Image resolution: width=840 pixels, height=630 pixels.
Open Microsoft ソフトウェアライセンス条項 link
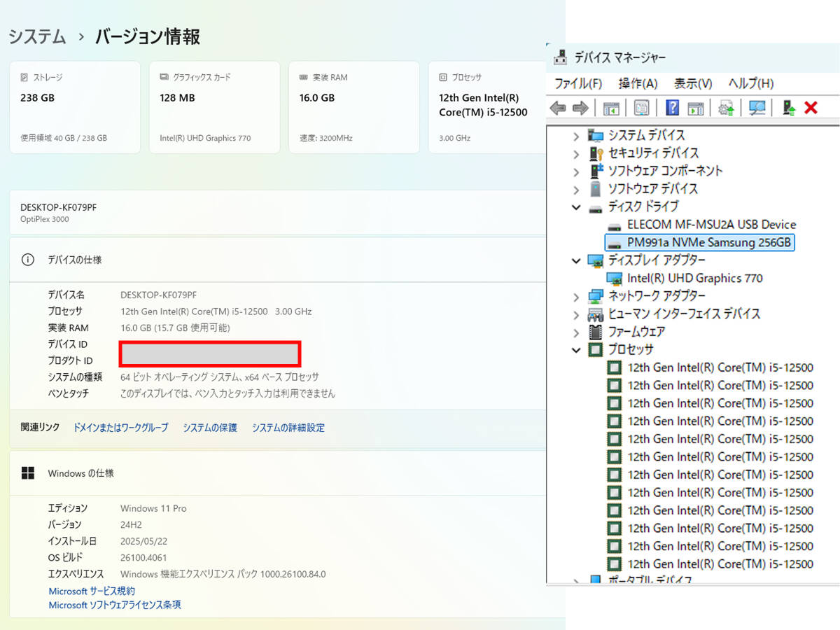tap(115, 605)
